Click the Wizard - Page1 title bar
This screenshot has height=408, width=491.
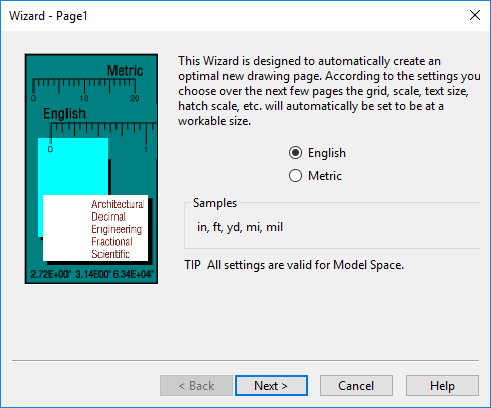pos(233,16)
